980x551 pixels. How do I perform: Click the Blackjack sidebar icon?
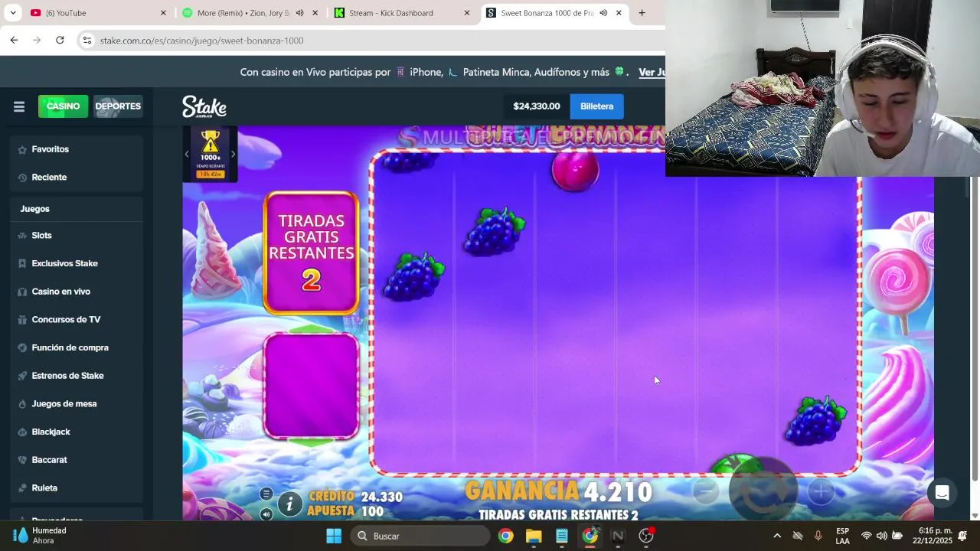pyautogui.click(x=23, y=432)
